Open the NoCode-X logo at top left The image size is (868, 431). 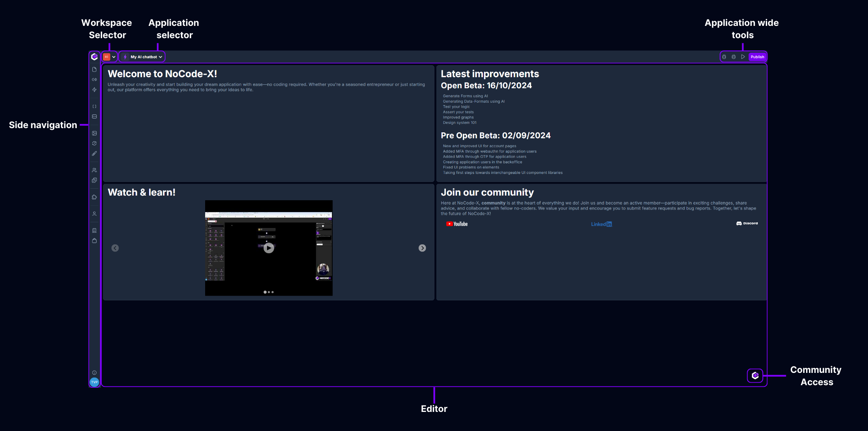(94, 56)
